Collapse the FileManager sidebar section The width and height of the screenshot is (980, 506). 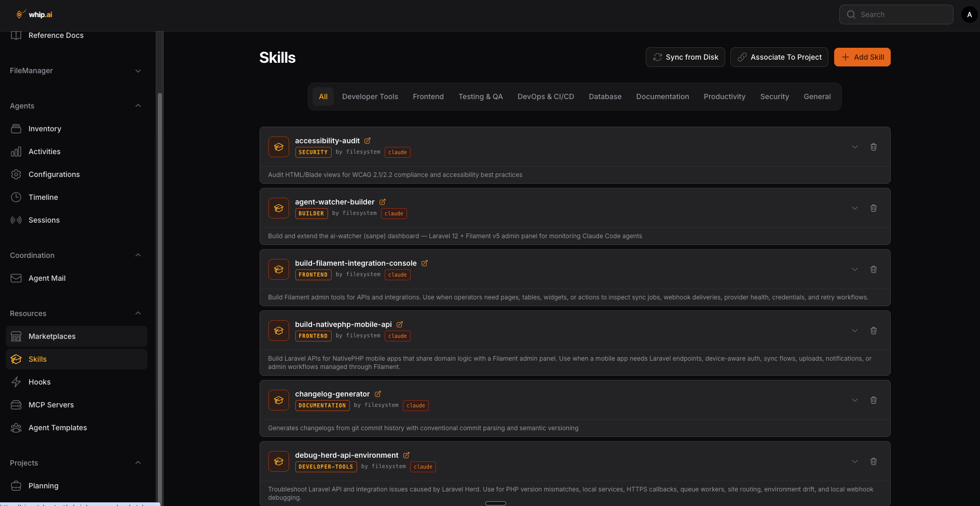coord(138,71)
